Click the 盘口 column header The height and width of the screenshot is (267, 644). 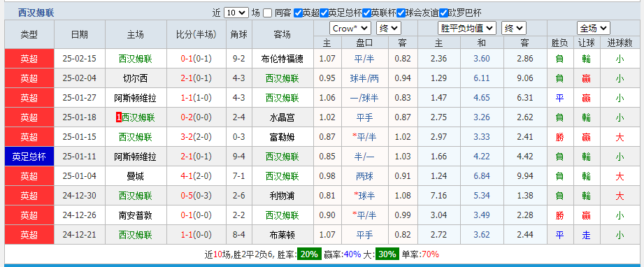click(x=364, y=43)
